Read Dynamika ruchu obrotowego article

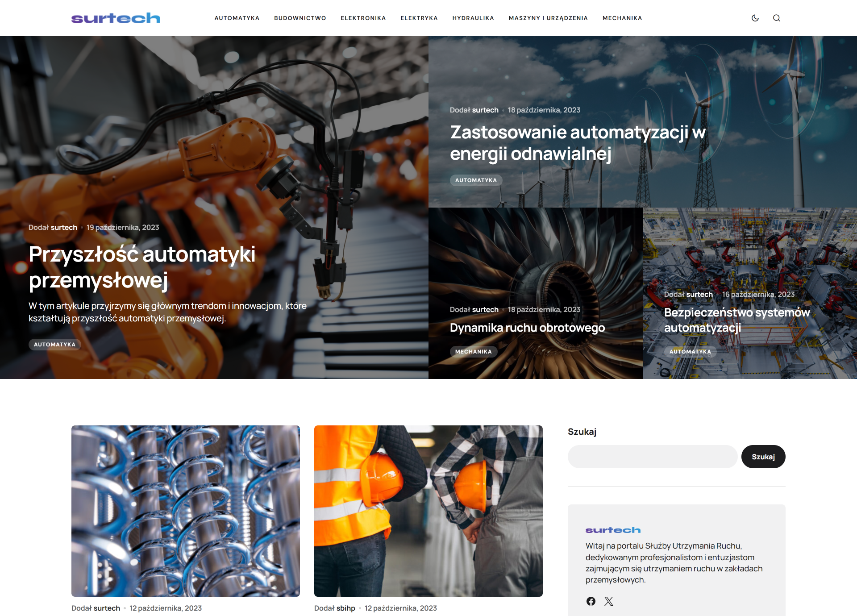(527, 328)
